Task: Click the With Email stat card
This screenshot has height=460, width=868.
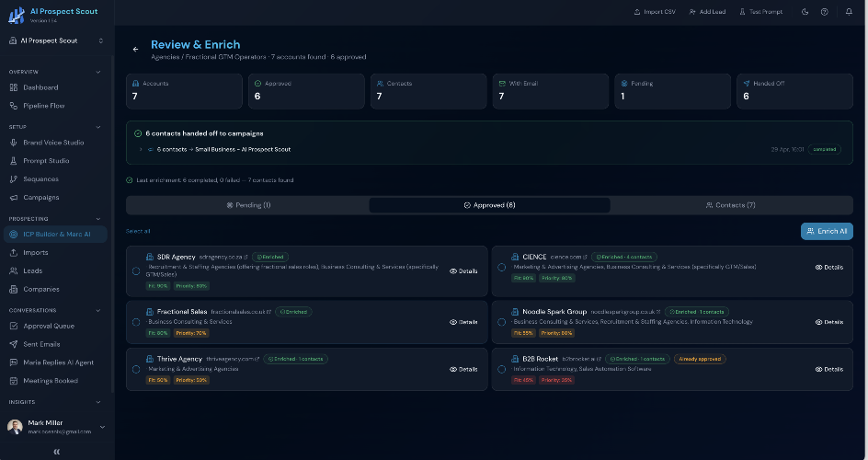Action: (550, 91)
